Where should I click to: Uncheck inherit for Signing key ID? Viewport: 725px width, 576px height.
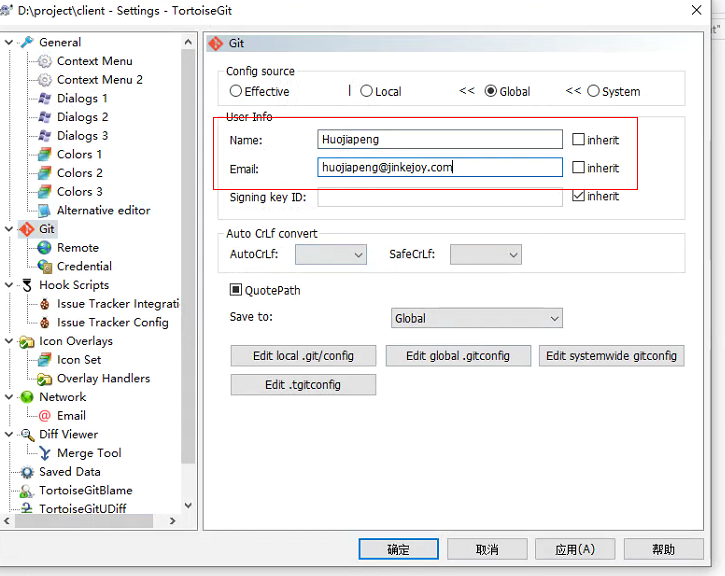[x=578, y=196]
